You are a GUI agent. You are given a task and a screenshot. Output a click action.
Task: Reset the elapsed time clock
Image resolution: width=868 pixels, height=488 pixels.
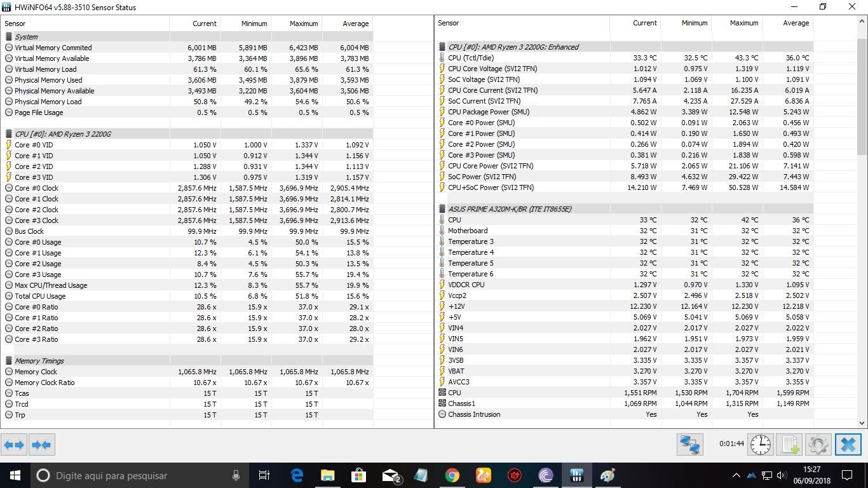click(x=761, y=444)
